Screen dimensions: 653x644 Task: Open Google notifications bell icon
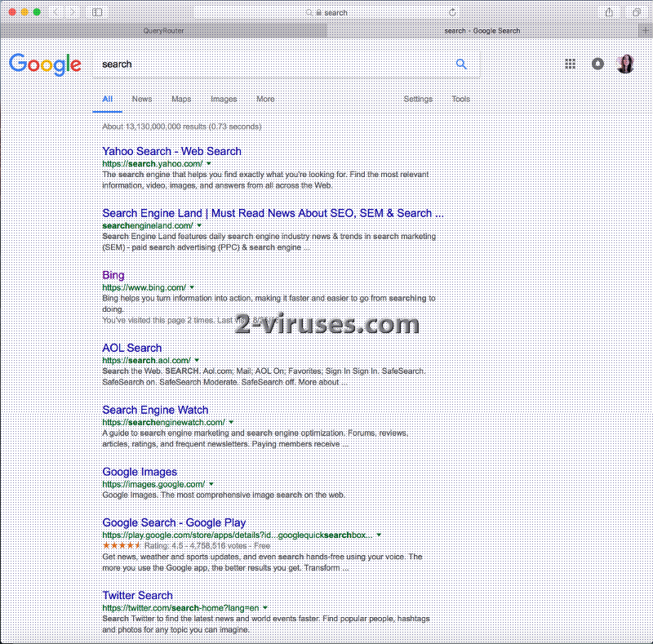tap(598, 64)
